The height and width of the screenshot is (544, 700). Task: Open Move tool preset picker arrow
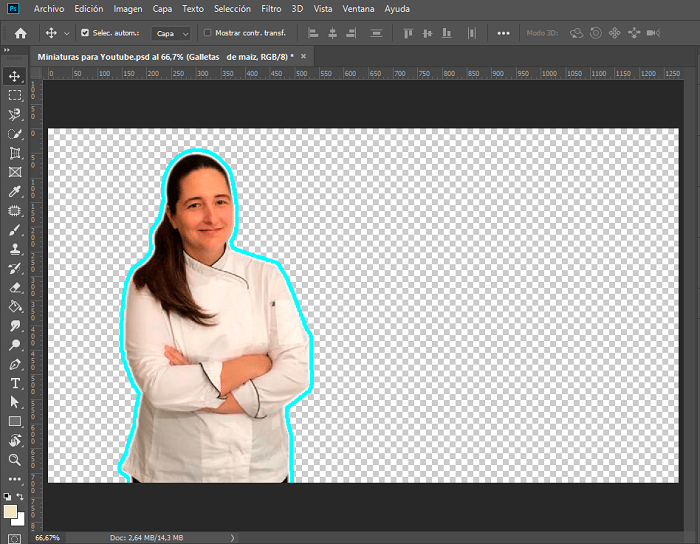(x=67, y=33)
